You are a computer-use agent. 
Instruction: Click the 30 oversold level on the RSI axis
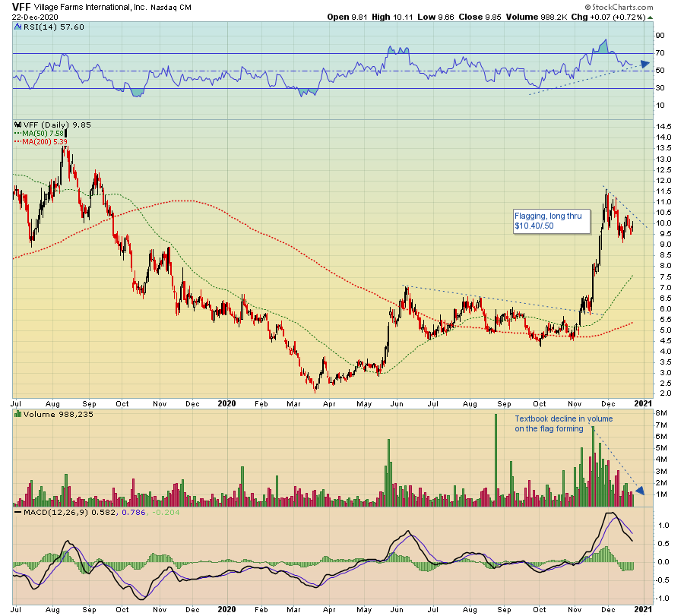coord(660,88)
